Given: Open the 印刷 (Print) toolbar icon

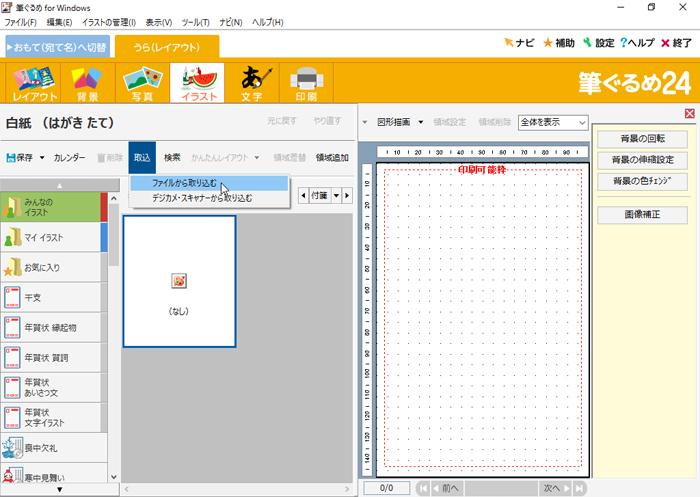Looking at the screenshot, I should [305, 84].
